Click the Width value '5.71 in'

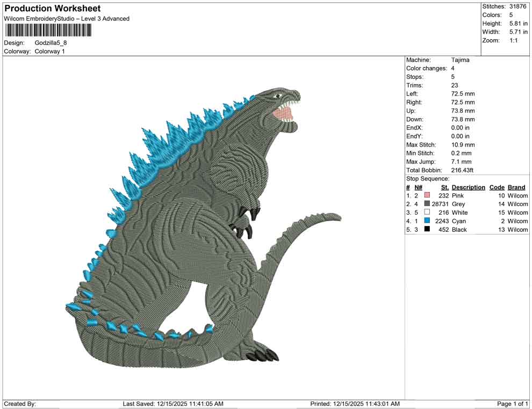coord(519,32)
